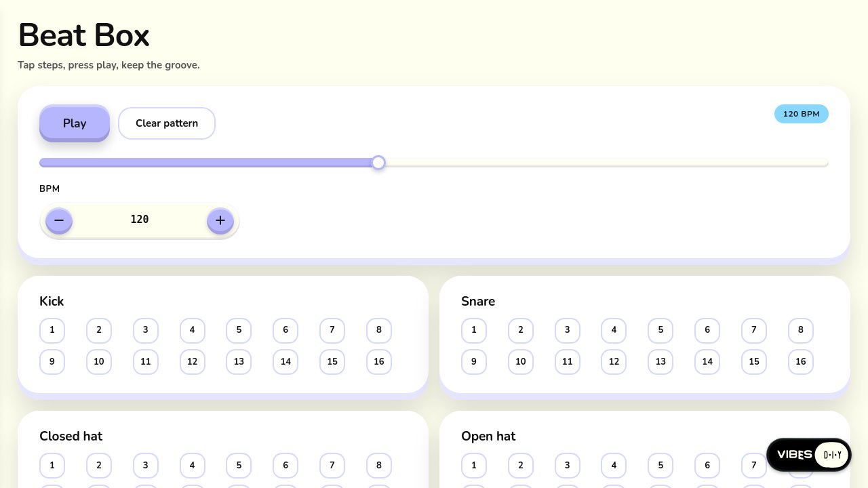Toggle Kick step 13
The width and height of the screenshot is (868, 488).
(239, 362)
